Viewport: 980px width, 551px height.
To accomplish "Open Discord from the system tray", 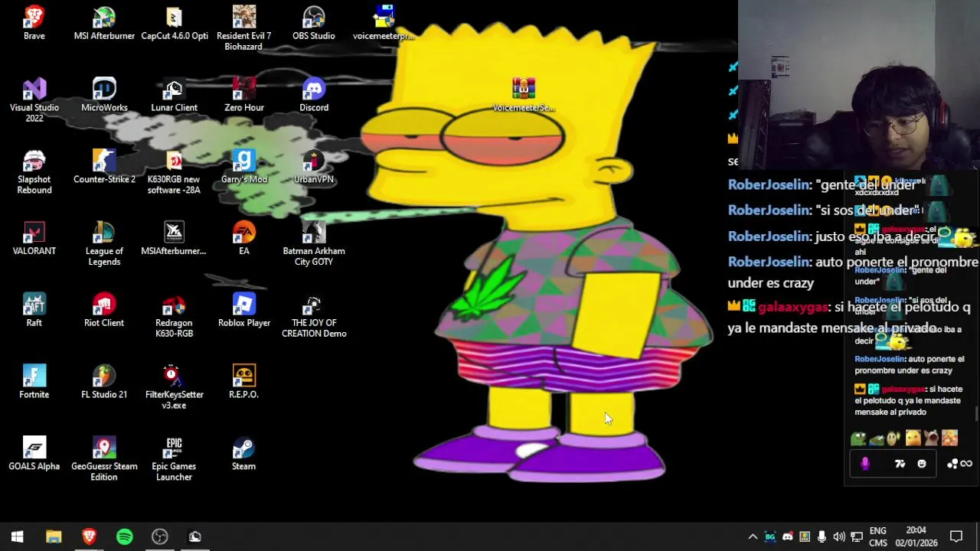I will tap(787, 536).
